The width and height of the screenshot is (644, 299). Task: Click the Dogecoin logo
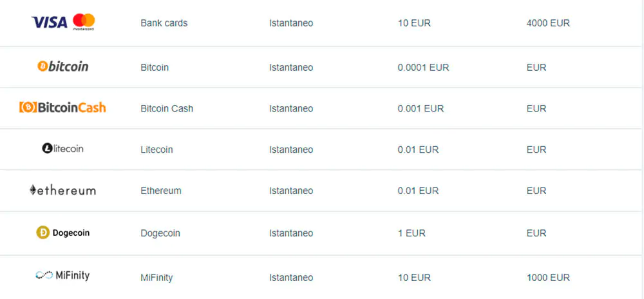(63, 233)
